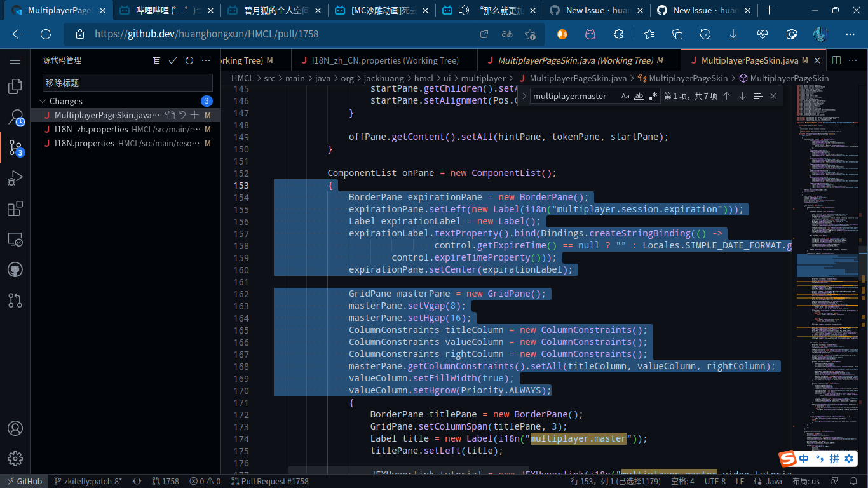Image resolution: width=868 pixels, height=488 pixels.
Task: Enable regex search in the find widget
Action: (x=653, y=96)
